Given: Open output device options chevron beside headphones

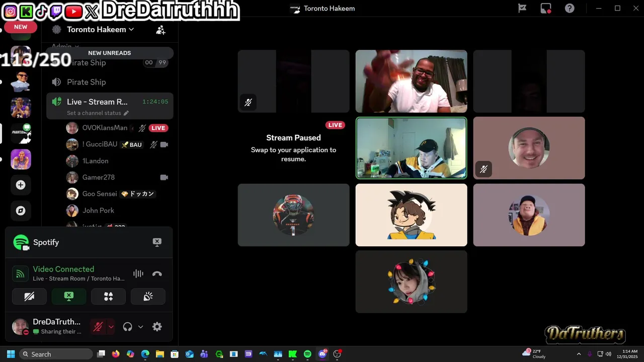Looking at the screenshot, I should click(x=140, y=327).
